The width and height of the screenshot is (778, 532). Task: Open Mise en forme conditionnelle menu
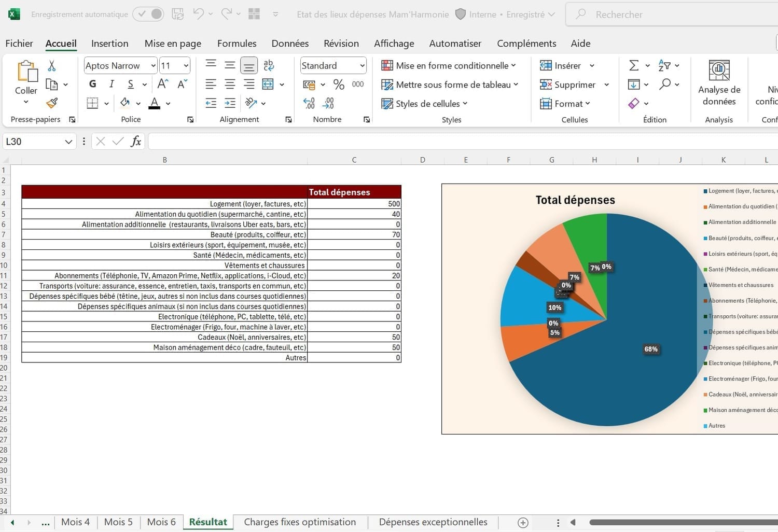[x=449, y=66]
